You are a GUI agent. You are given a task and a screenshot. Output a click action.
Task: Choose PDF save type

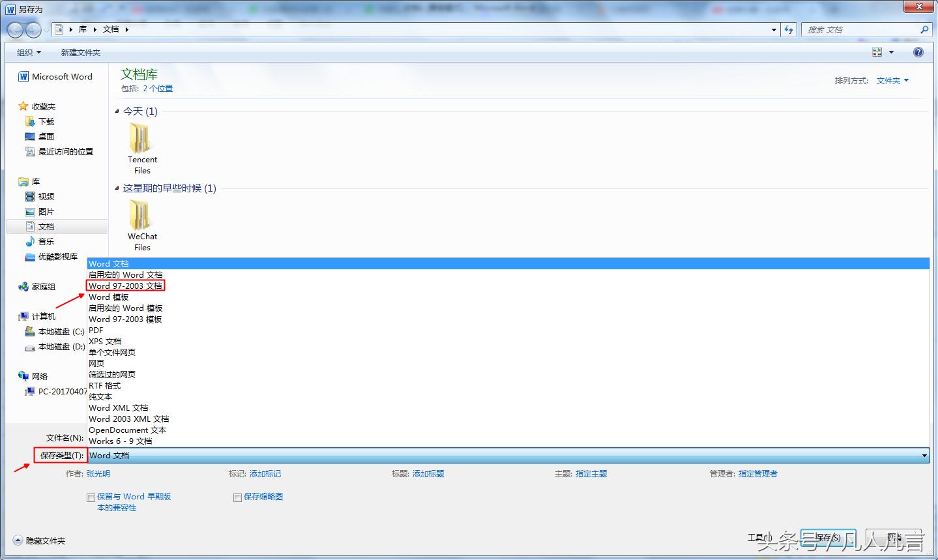pos(508,330)
